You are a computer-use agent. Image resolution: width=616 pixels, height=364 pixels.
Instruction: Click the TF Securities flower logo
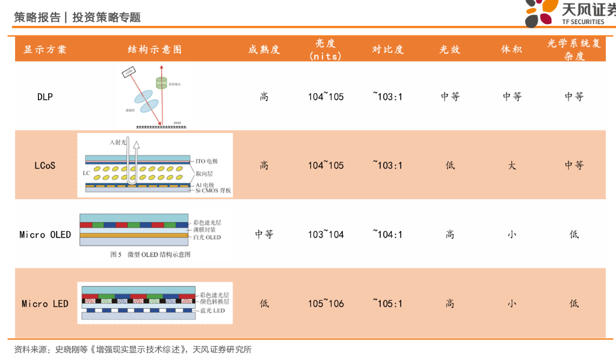pyautogui.click(x=539, y=12)
